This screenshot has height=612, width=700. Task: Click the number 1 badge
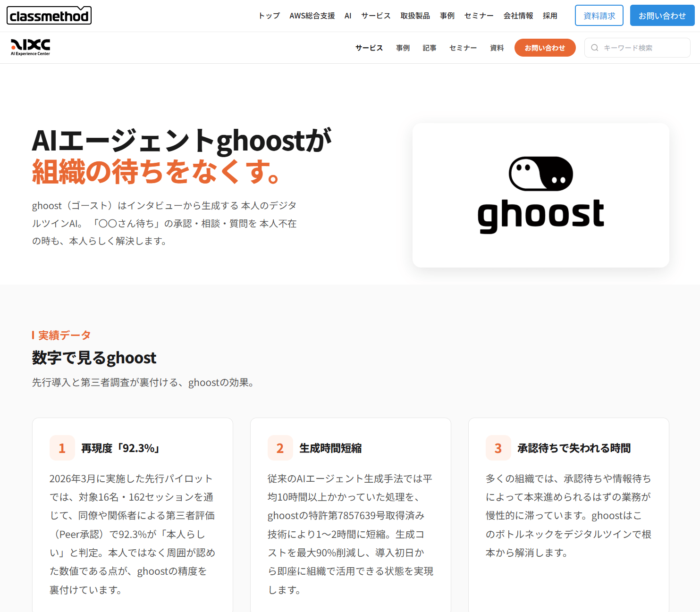coord(62,448)
